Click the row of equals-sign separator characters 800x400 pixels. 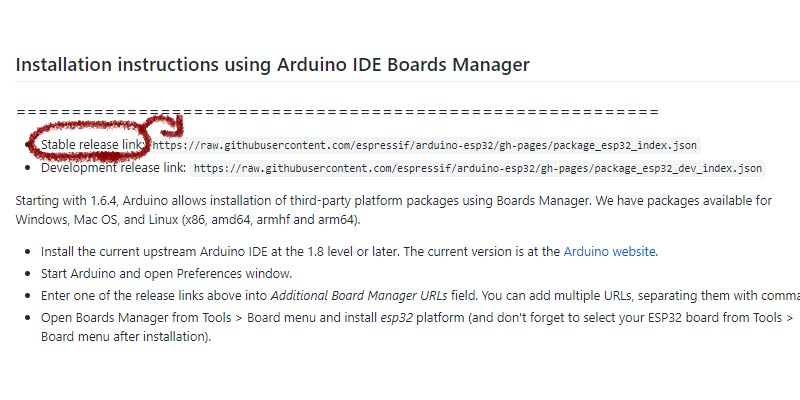point(337,112)
